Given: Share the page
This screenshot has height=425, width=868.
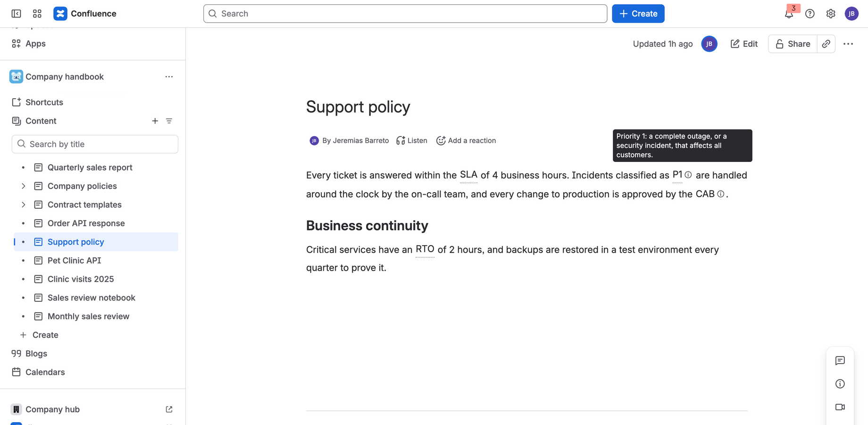Looking at the screenshot, I should [793, 44].
